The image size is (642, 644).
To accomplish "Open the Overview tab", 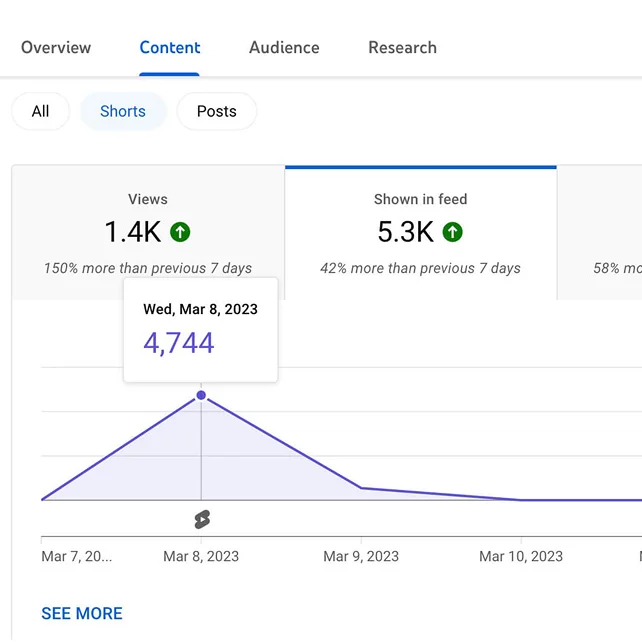I will 56,48.
